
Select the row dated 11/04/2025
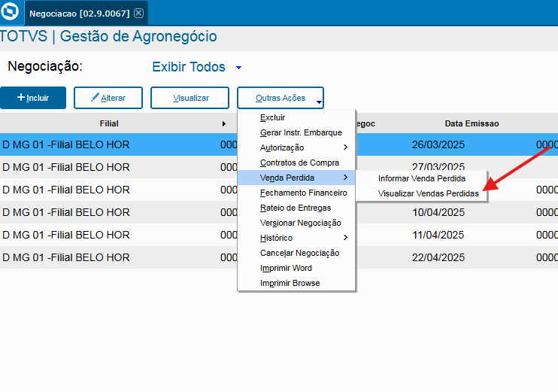(279, 235)
